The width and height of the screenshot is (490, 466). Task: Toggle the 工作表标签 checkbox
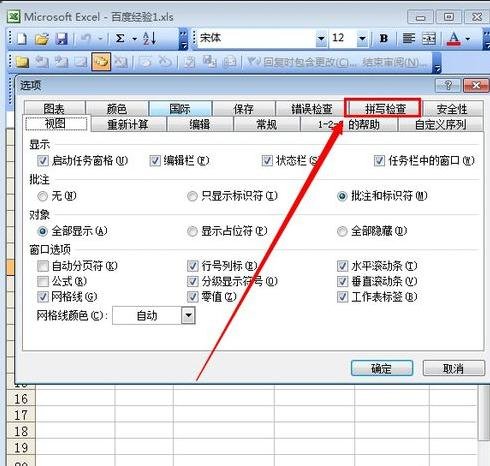point(342,297)
